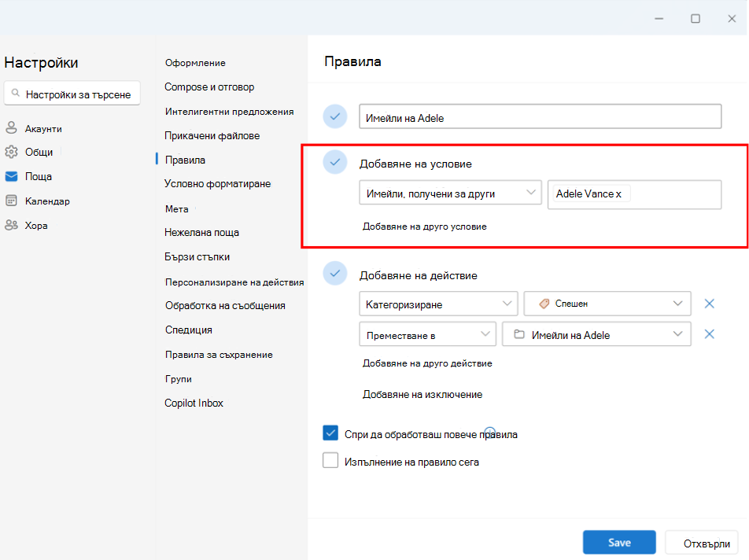Open Обработка на съобщения settings page
Screen dimensions: 749x560
coord(225,305)
